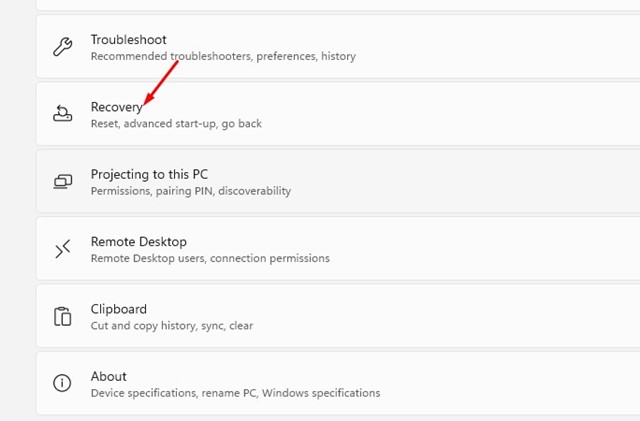Open the Projecting to this PC title
Screen dimensions: 640x421
tap(149, 174)
